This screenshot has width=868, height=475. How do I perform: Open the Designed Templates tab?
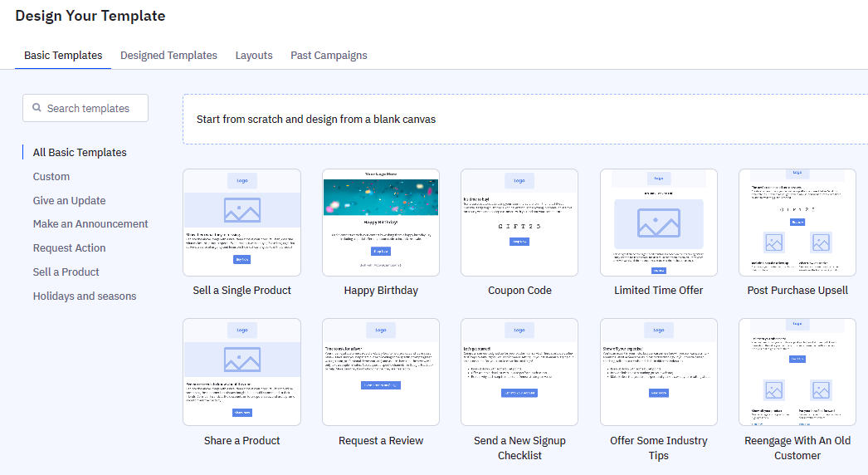click(x=168, y=56)
